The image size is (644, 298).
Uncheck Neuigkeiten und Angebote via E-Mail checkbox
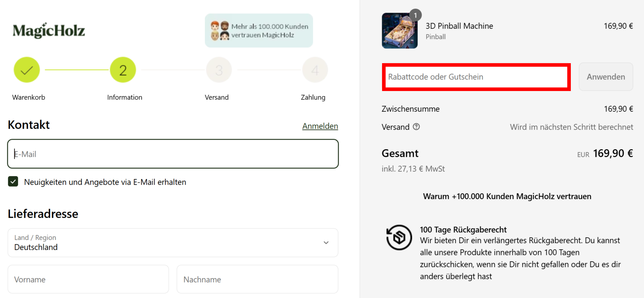click(x=13, y=182)
